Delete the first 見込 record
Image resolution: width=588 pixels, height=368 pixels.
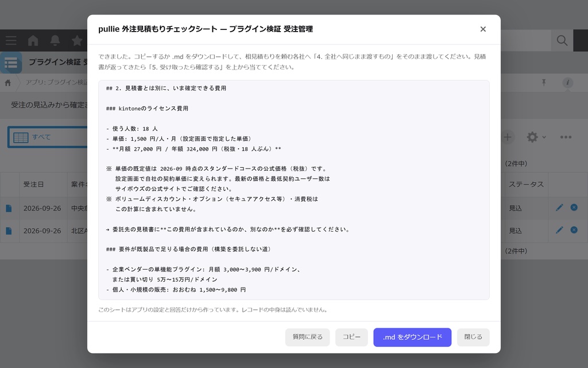point(574,207)
